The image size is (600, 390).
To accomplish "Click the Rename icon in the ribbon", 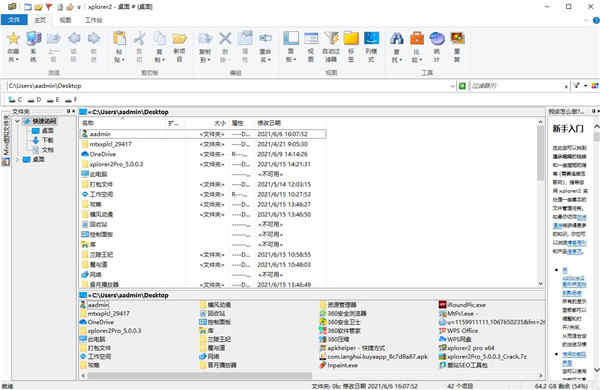I will pos(265,38).
